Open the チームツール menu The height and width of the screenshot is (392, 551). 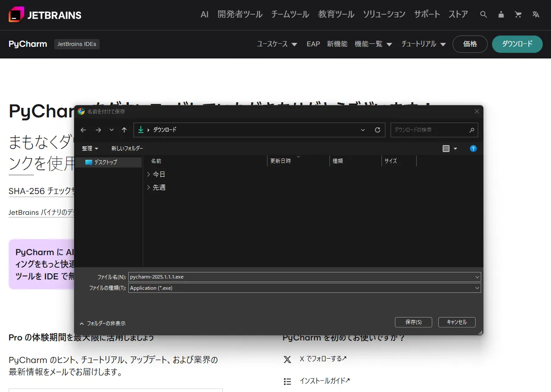[290, 14]
